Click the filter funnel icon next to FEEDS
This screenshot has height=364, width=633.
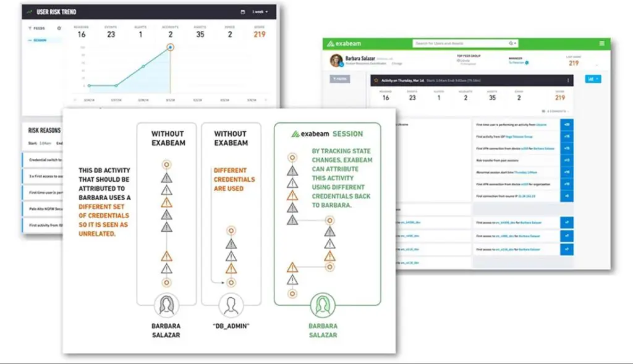pos(30,28)
